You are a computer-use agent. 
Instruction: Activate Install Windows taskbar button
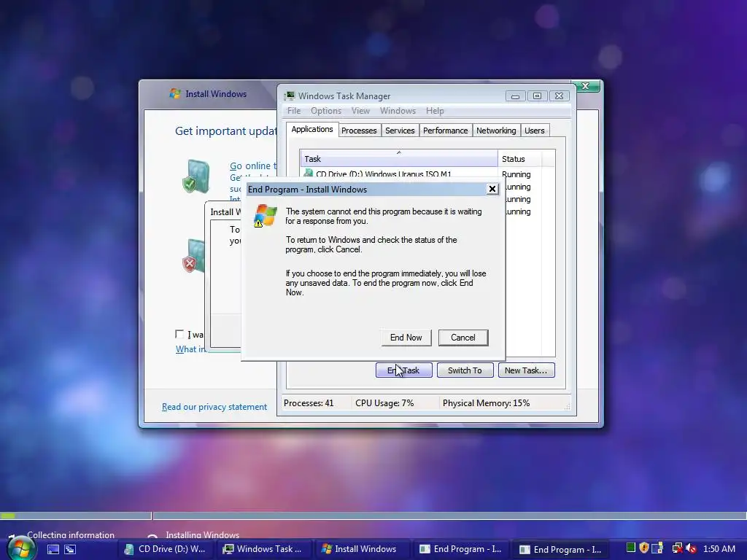click(x=362, y=549)
